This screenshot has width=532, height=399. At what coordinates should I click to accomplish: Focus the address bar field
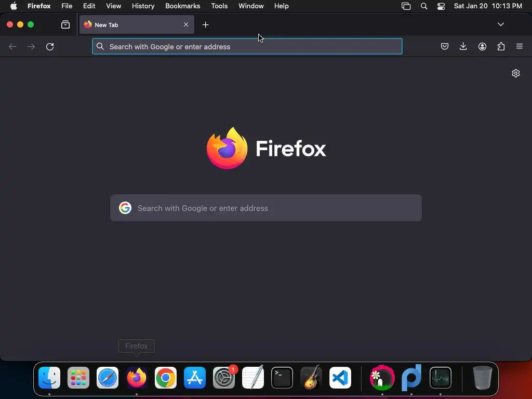247,46
